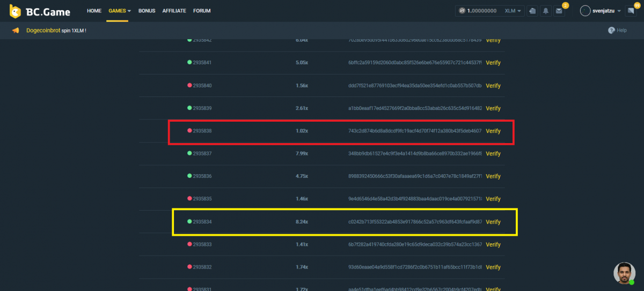Open the FORUM menu item
The height and width of the screenshot is (291, 644).
point(202,11)
